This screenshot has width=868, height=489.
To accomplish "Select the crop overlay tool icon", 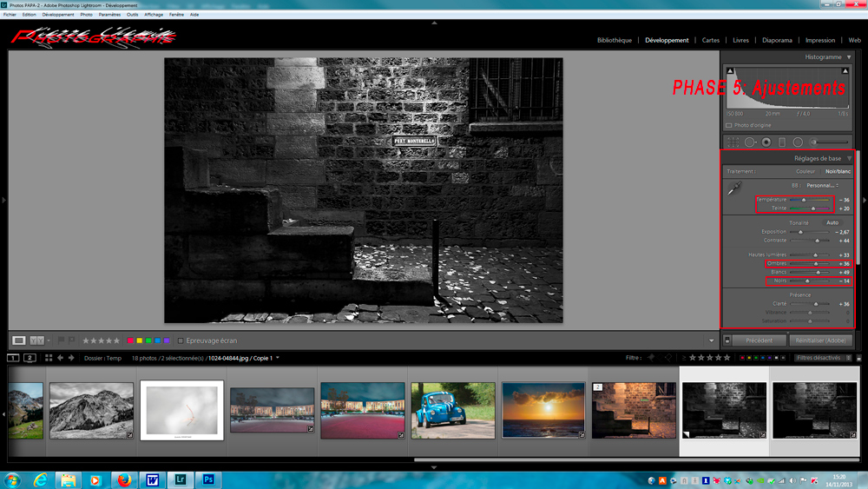I will (x=733, y=142).
